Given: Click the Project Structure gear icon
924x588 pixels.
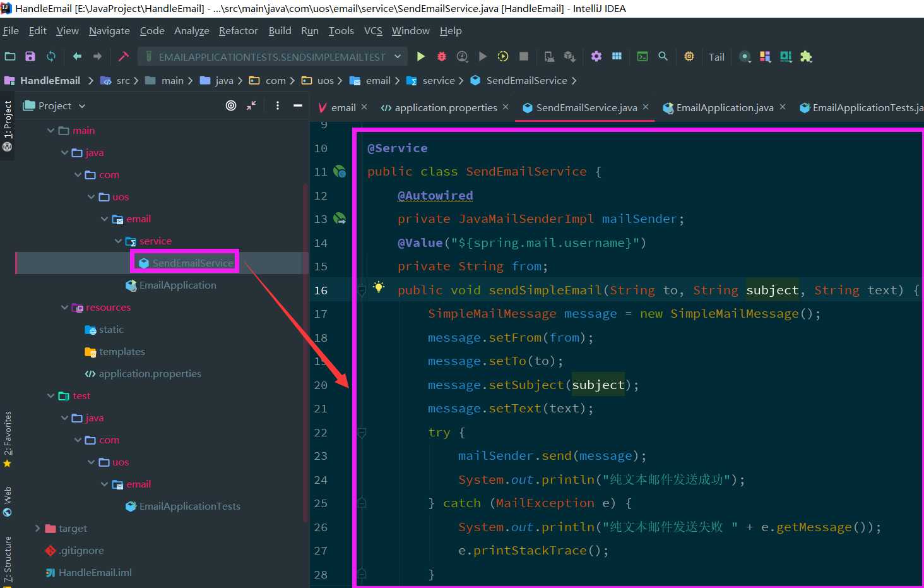Looking at the screenshot, I should pyautogui.click(x=596, y=56).
